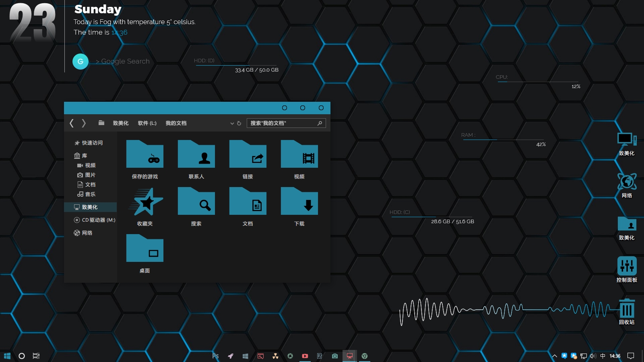Screen dimensions: 644x362
Task: Click the rocket icon on the taskbar
Action: pos(231,356)
